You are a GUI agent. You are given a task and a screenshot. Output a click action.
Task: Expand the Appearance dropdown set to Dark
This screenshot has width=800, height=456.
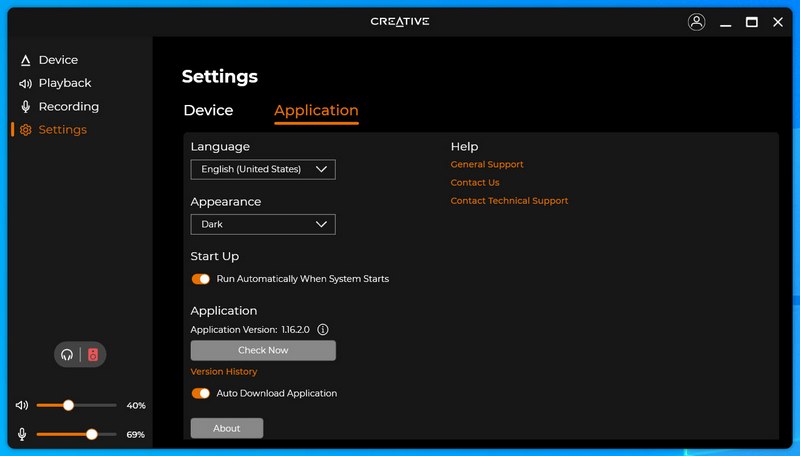pyautogui.click(x=263, y=224)
